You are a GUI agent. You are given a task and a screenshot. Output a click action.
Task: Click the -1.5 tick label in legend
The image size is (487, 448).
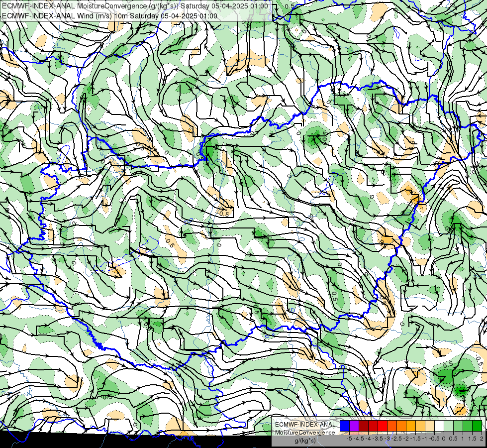pyautogui.click(x=415, y=439)
